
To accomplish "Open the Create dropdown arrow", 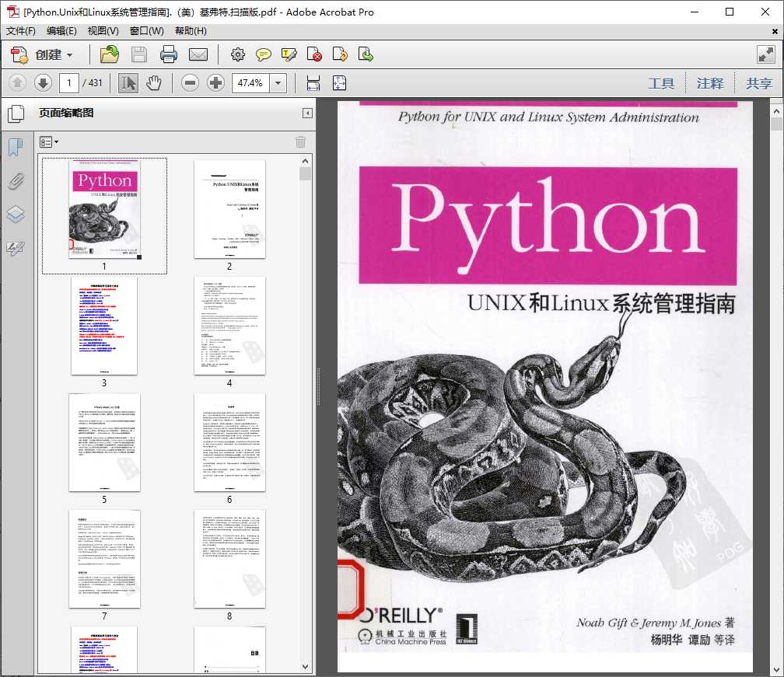I will tap(69, 55).
